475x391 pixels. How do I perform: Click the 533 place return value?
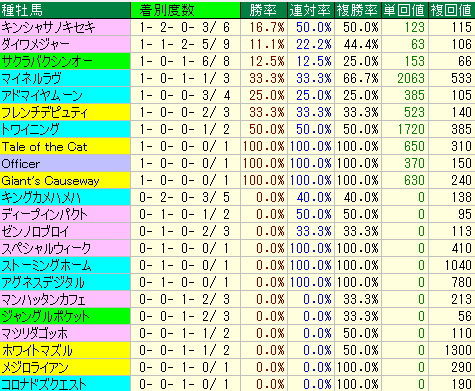(452, 78)
